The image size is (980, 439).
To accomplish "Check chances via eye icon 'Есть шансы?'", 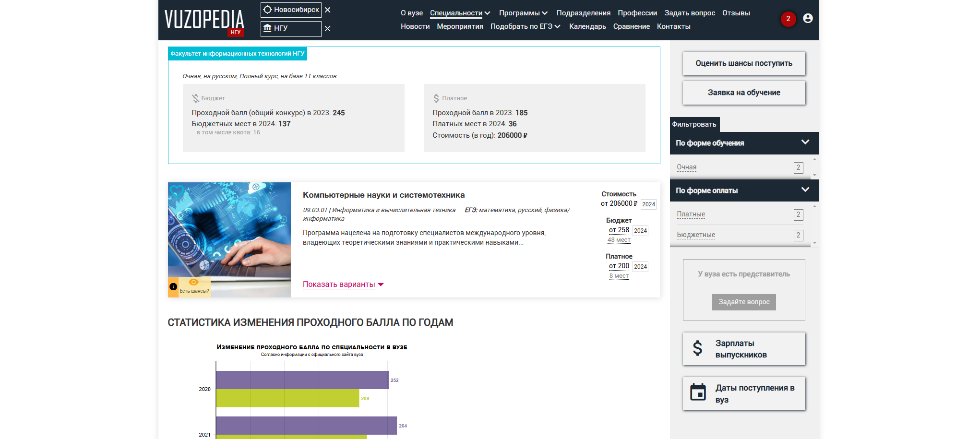I will [194, 286].
